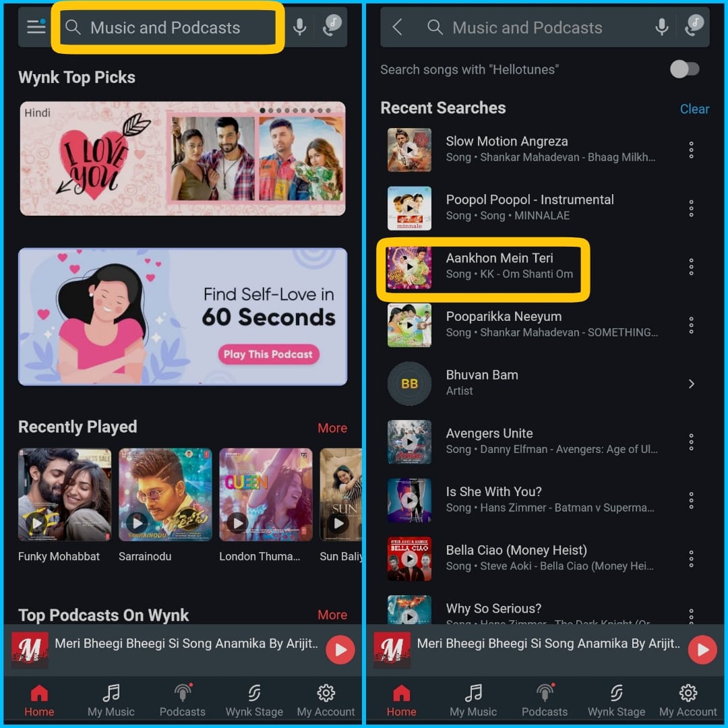Viewport: 728px width, 728px height.
Task: Open Podcasts tab in left screen
Action: pyautogui.click(x=183, y=700)
